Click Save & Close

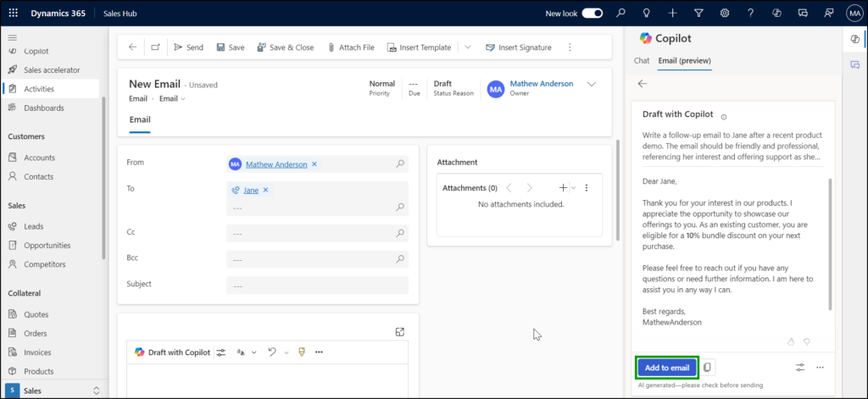286,47
